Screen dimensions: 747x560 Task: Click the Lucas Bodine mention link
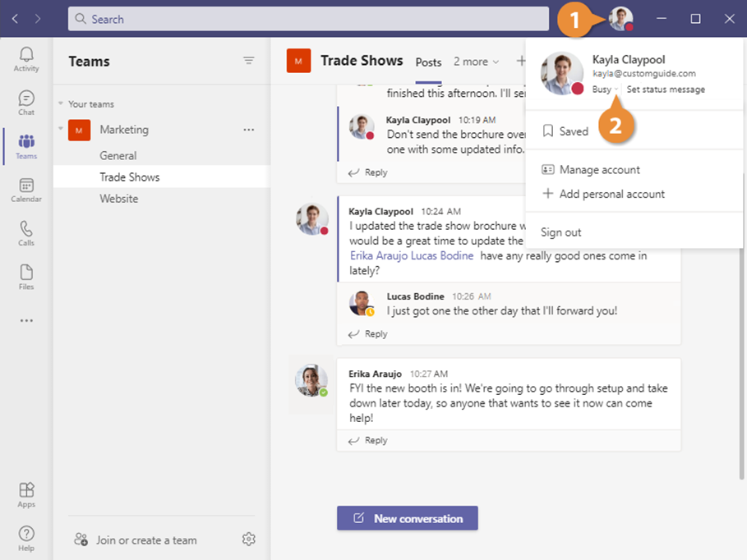tap(442, 255)
